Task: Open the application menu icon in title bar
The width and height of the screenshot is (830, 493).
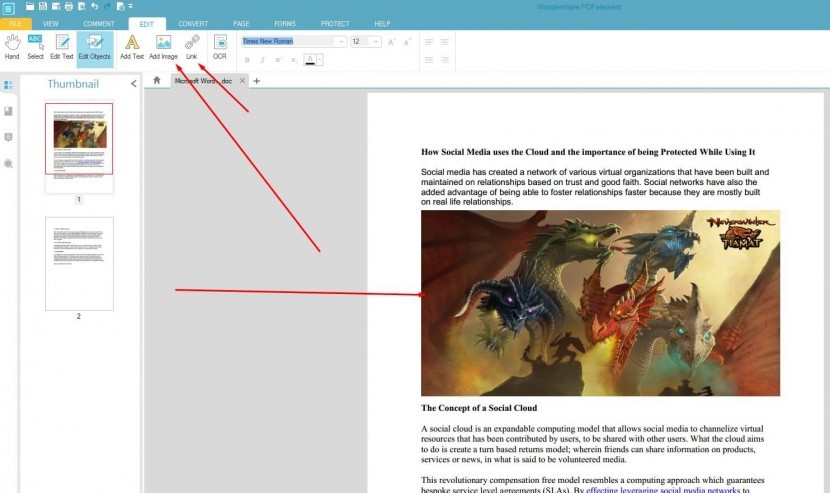Action: pos(8,7)
